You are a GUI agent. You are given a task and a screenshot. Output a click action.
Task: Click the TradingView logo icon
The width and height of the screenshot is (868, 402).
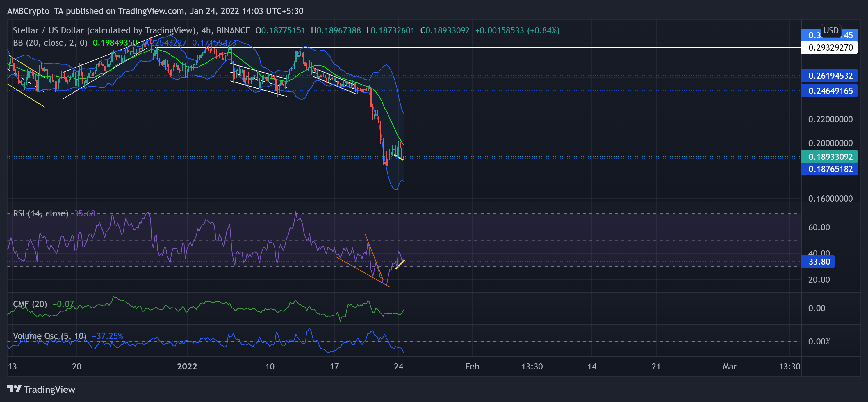pos(15,390)
